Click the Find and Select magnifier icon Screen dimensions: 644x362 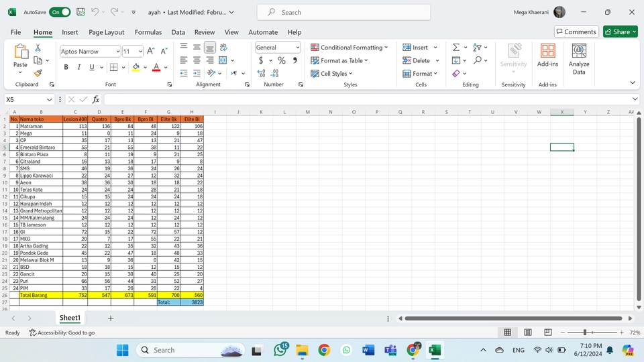[x=477, y=60]
